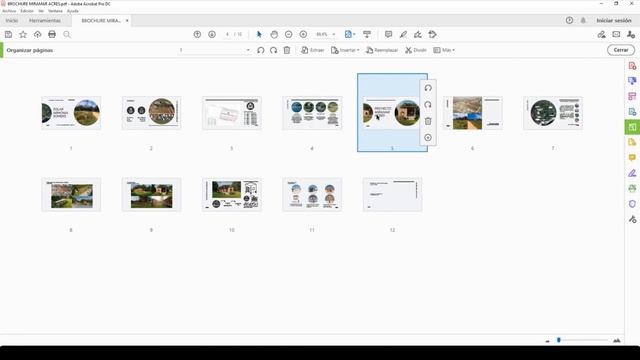Viewport: 640px width, 360px height.
Task: Click the scrolling mode toolbar icon
Action: pyautogui.click(x=367, y=35)
